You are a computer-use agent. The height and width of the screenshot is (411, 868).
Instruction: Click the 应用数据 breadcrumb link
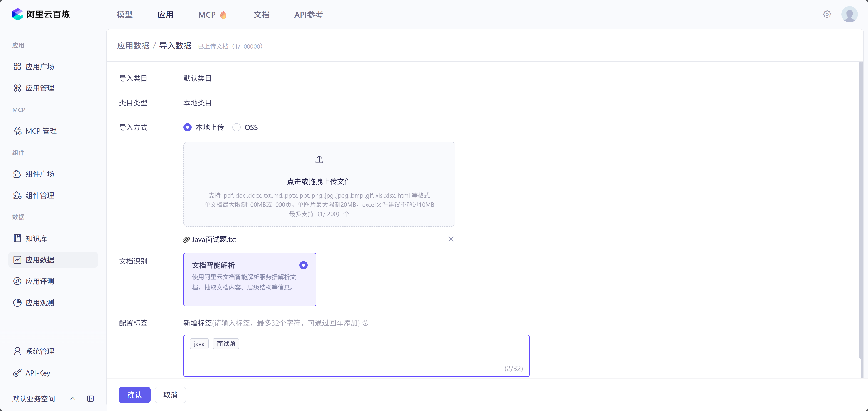(133, 46)
